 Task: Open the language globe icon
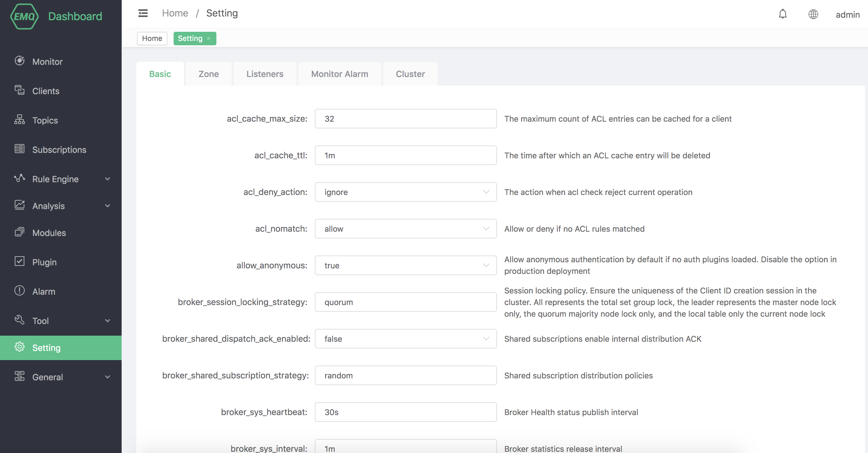813,14
